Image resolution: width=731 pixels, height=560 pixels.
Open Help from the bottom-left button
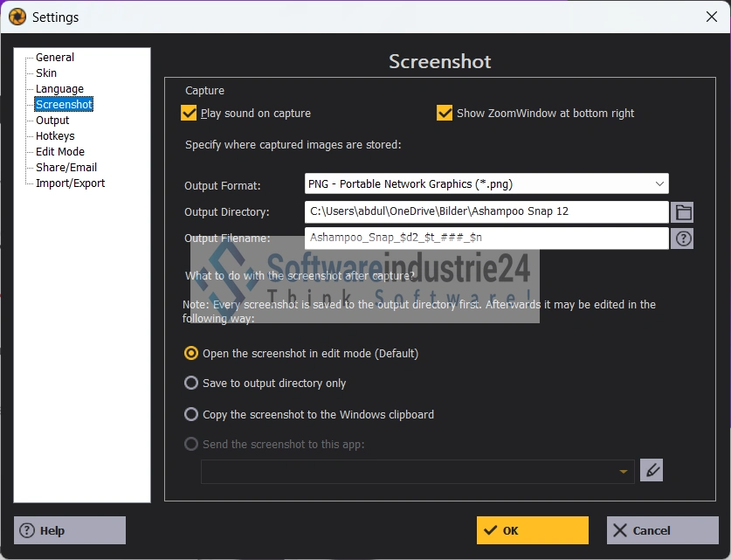coord(70,530)
